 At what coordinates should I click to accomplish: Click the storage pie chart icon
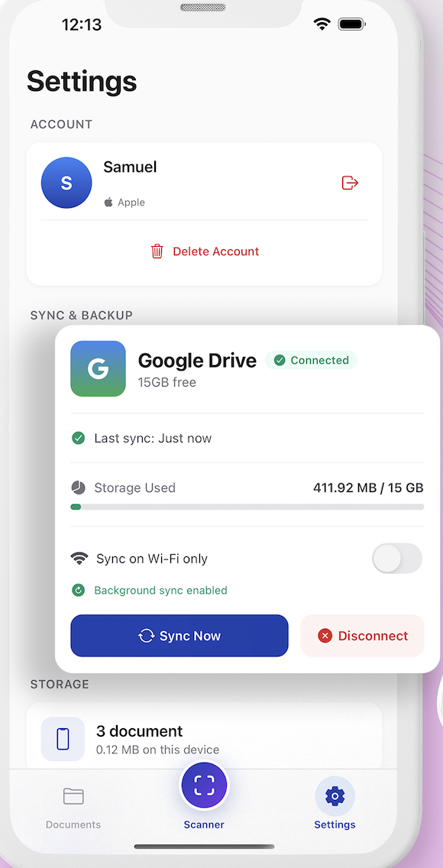[79, 487]
